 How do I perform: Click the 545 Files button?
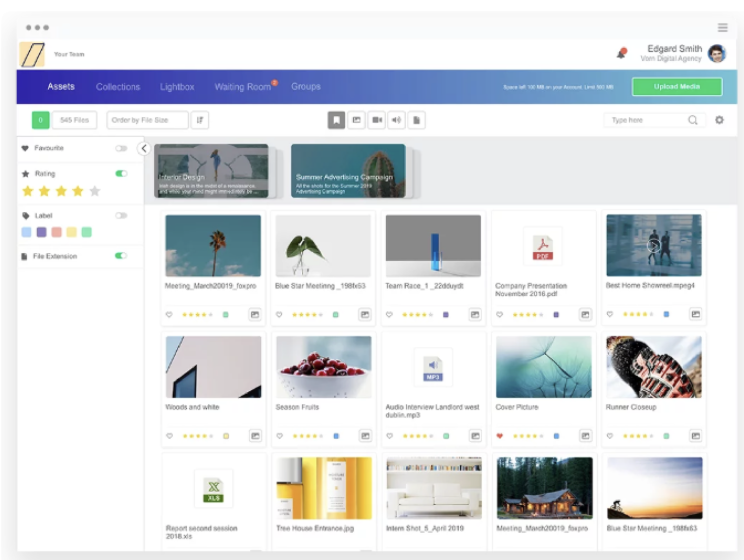(x=74, y=120)
